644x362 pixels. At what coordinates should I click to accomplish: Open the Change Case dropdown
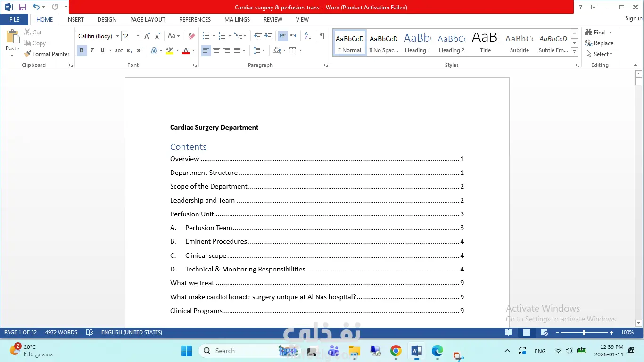point(173,36)
